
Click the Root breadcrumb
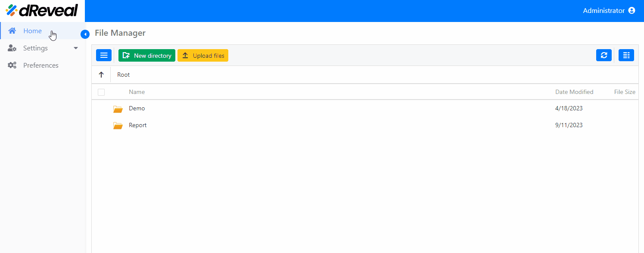pos(124,75)
